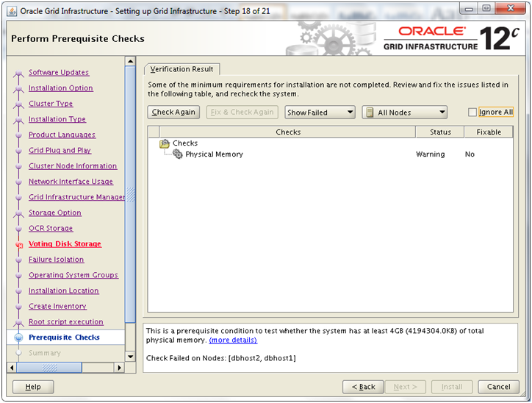The width and height of the screenshot is (532, 403).
Task: Click the disabled Next button
Action: click(x=405, y=387)
